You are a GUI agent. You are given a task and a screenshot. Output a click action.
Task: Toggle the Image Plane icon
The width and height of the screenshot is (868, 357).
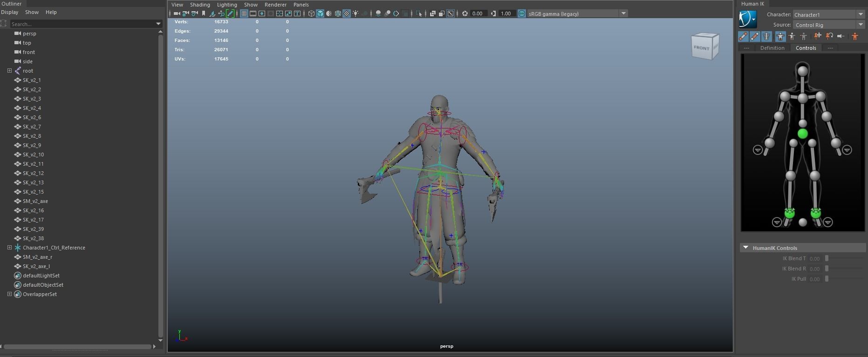pyautogui.click(x=212, y=13)
